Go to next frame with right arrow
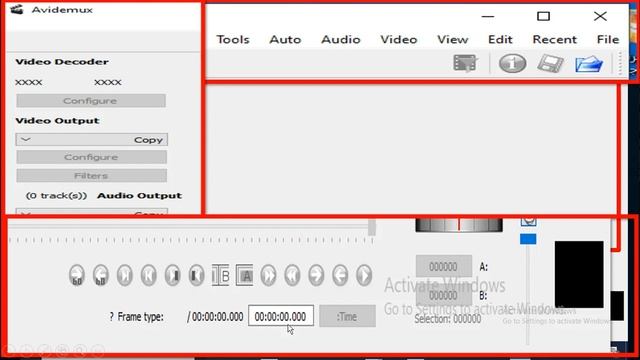The width and height of the screenshot is (640, 360). pyautogui.click(x=316, y=275)
